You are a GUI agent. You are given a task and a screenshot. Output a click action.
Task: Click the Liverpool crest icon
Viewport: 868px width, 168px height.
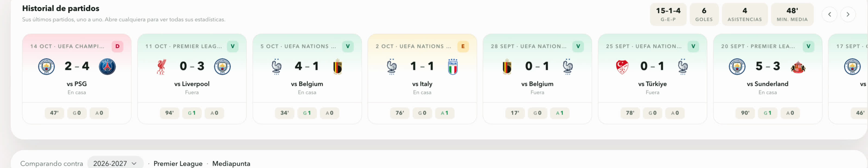161,67
